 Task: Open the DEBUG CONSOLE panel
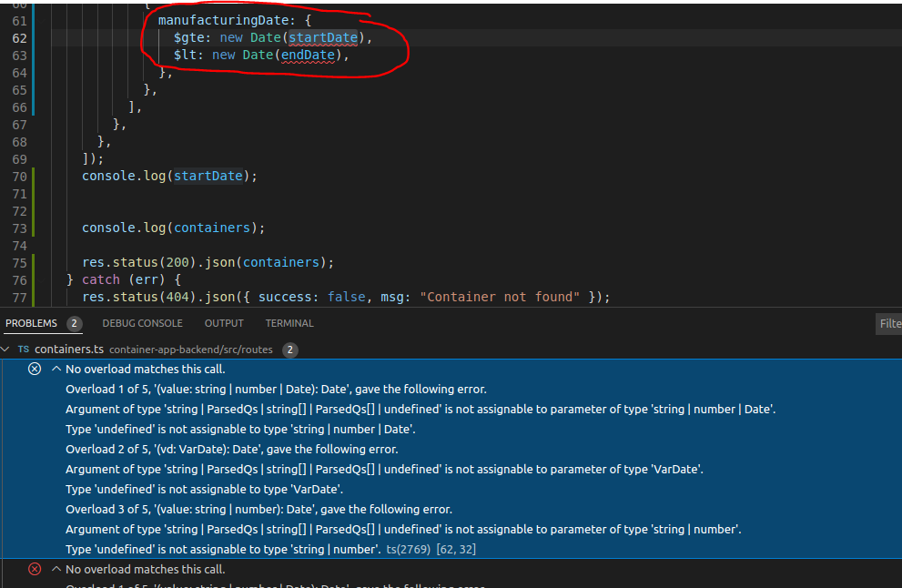point(142,322)
